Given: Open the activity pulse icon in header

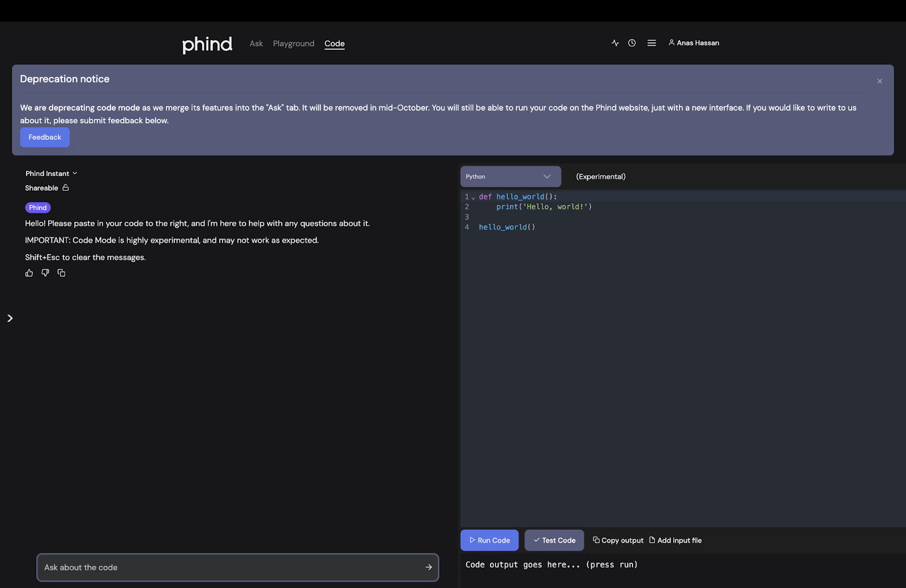Looking at the screenshot, I should pos(615,43).
